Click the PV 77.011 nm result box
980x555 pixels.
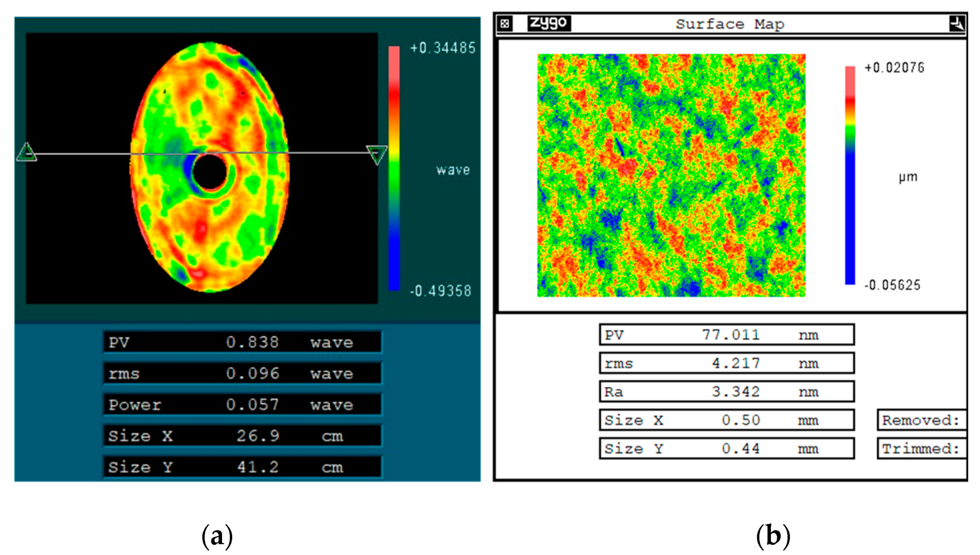[726, 335]
